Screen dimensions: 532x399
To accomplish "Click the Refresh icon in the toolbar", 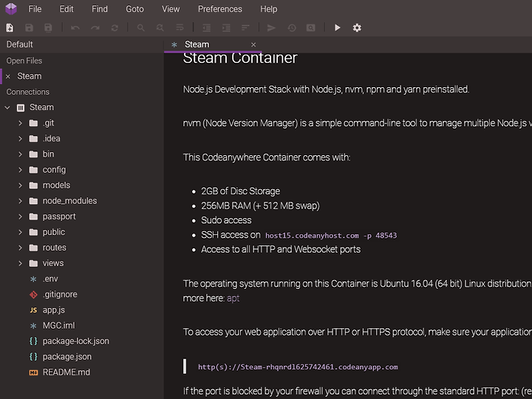I will pyautogui.click(x=115, y=28).
